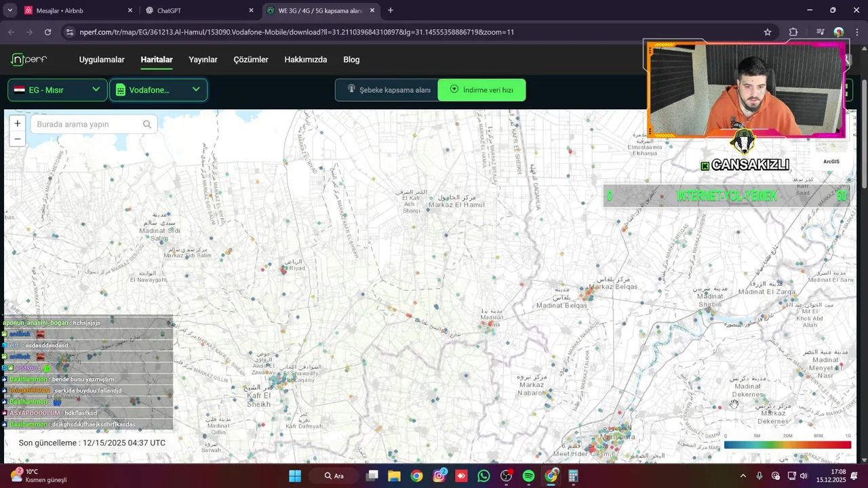
Task: Open Hakkımızda menu
Action: pos(306,60)
